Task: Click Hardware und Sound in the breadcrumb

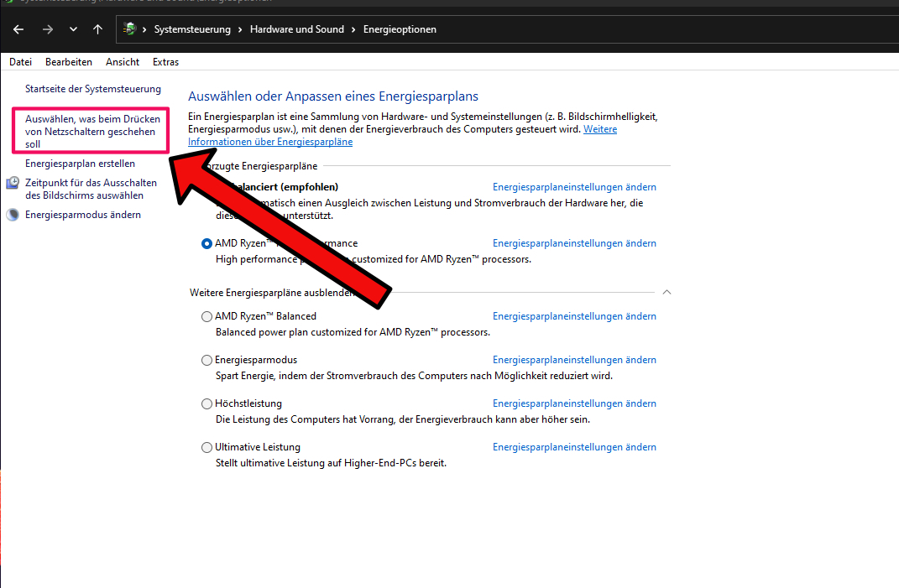Action: click(296, 29)
